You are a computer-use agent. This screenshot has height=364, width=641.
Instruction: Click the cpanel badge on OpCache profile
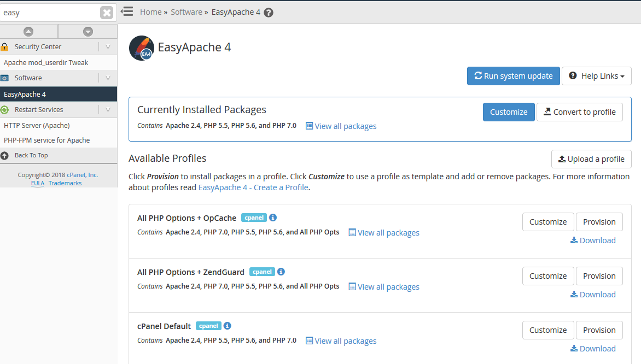254,218
